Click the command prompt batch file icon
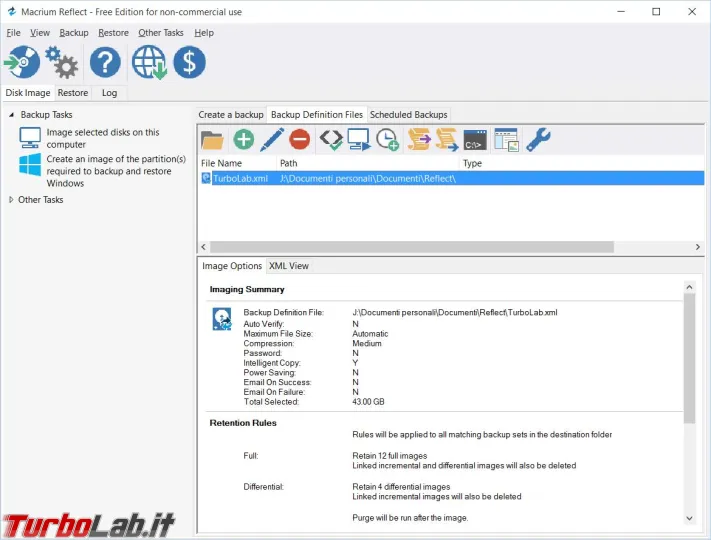The height and width of the screenshot is (540, 711). point(475,140)
